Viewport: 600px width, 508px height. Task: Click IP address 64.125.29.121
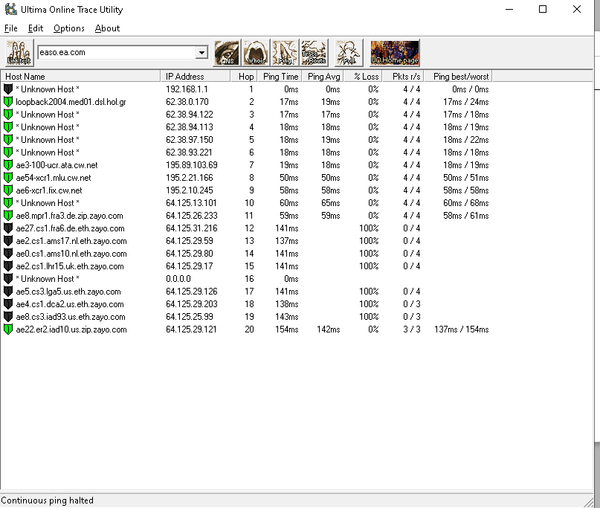click(191, 329)
